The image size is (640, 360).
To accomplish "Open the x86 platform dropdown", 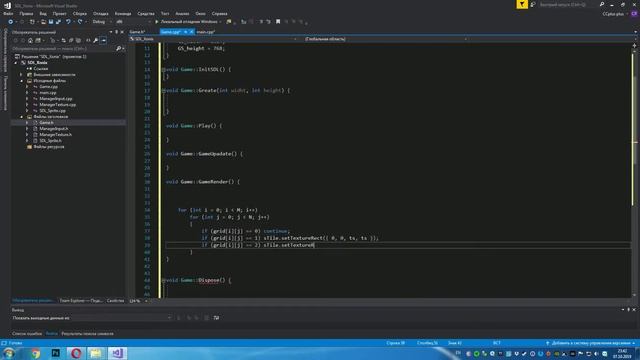I will 133,22.
